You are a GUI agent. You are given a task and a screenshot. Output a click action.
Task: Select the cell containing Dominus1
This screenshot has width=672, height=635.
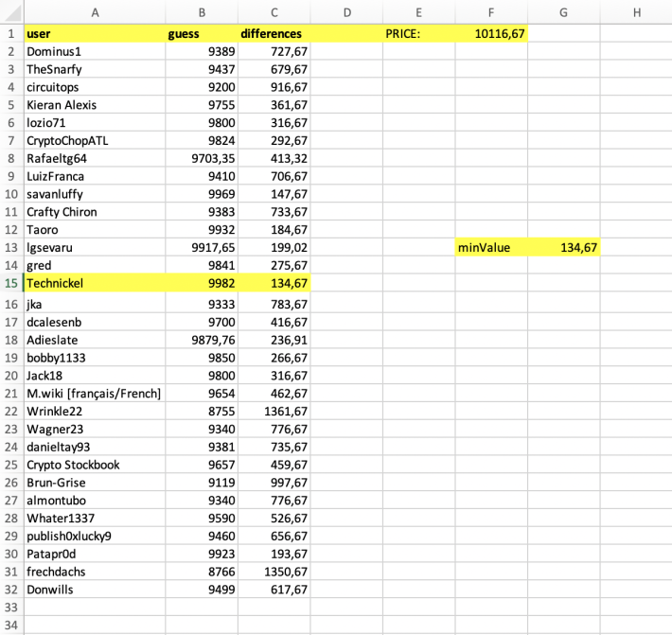pyautogui.click(x=95, y=51)
